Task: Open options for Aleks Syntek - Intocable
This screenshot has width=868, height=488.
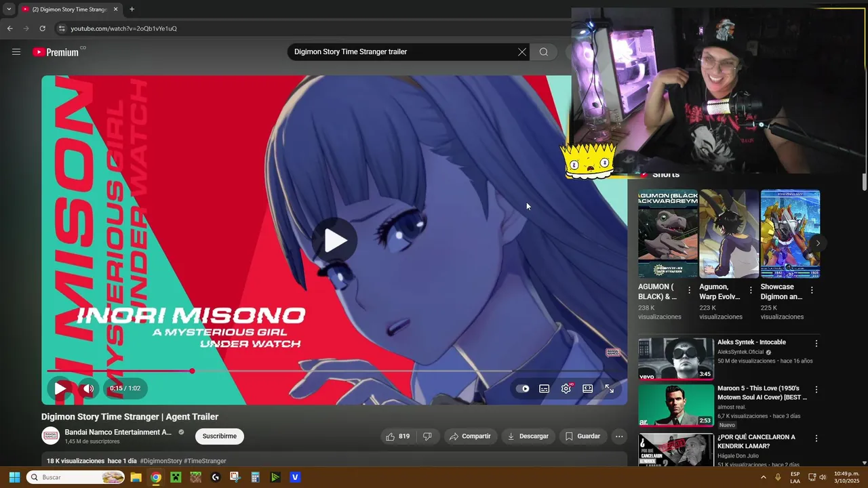Action: [x=816, y=344]
